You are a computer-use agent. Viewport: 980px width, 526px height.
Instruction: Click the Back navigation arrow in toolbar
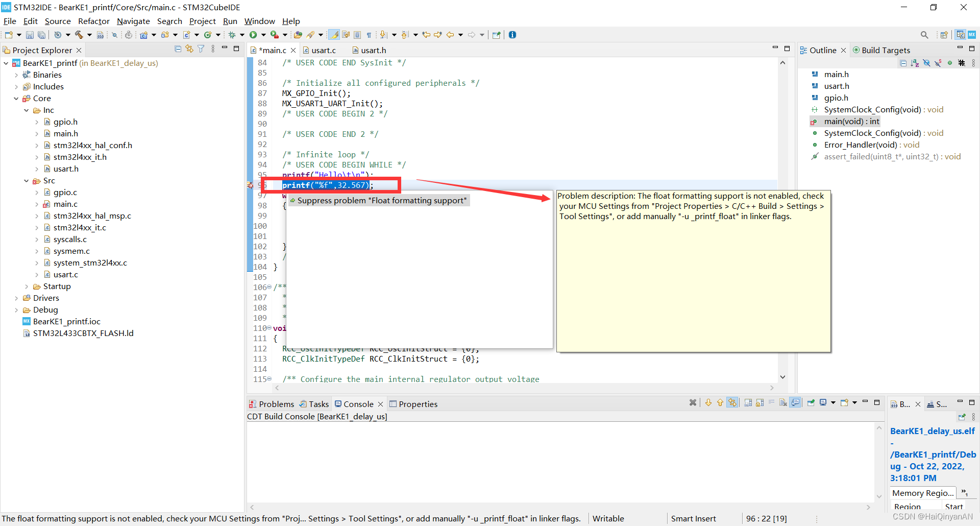[x=450, y=35]
